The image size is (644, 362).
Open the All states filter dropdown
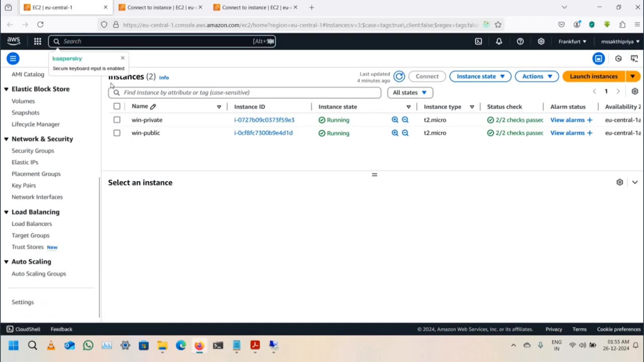click(x=410, y=93)
